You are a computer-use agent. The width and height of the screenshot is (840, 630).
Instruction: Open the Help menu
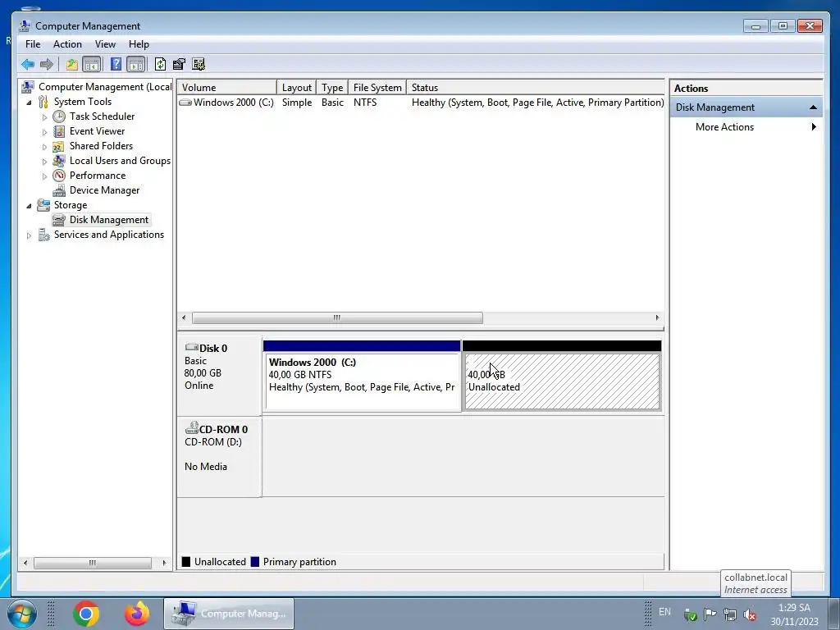click(x=139, y=44)
